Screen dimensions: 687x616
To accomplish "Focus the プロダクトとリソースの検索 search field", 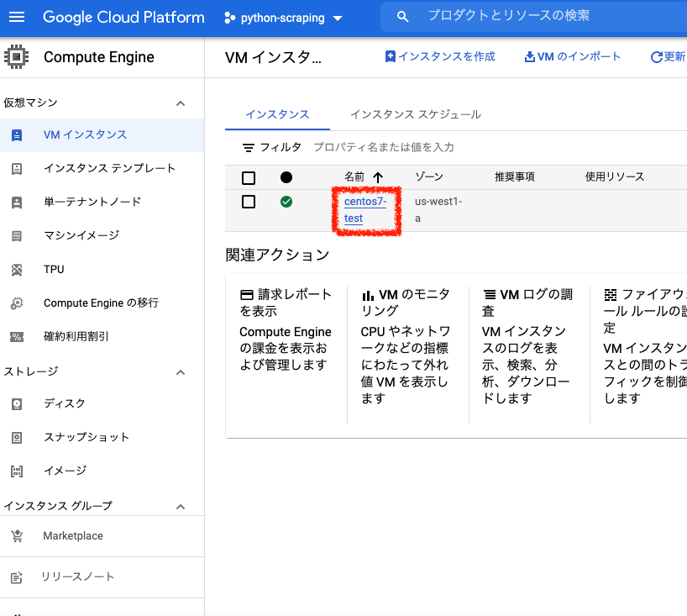I will 533,17.
